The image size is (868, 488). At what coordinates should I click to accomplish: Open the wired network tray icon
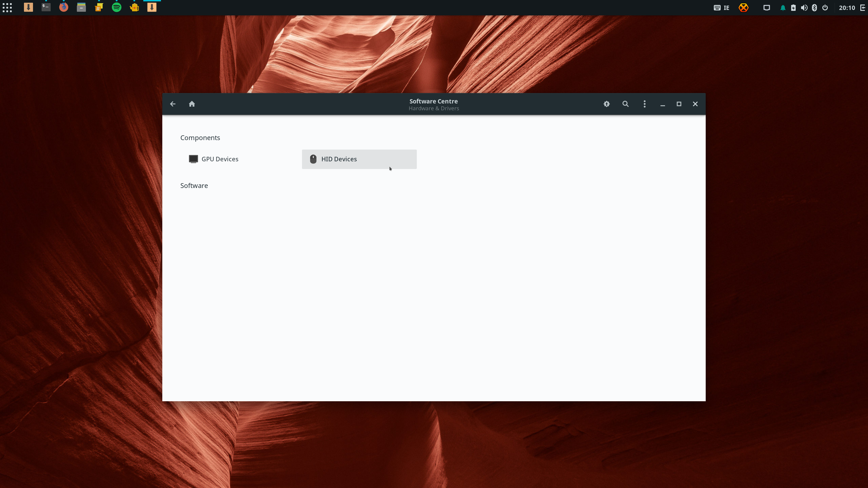[767, 8]
